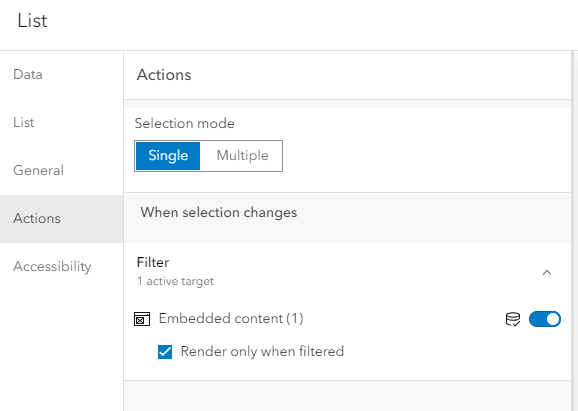Uncheck Render only when filtered
The width and height of the screenshot is (578, 411).
click(165, 352)
